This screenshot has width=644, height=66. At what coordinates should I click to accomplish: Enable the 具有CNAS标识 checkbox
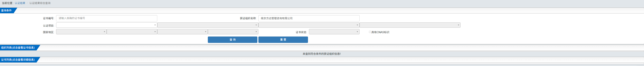[370, 32]
